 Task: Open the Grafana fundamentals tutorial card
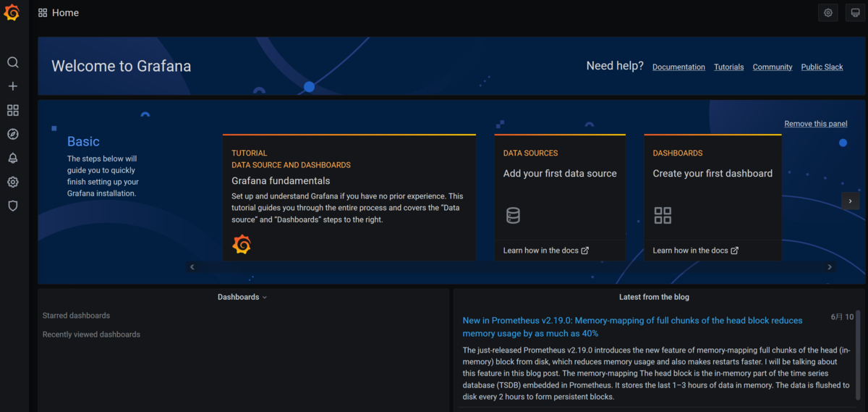pos(349,198)
